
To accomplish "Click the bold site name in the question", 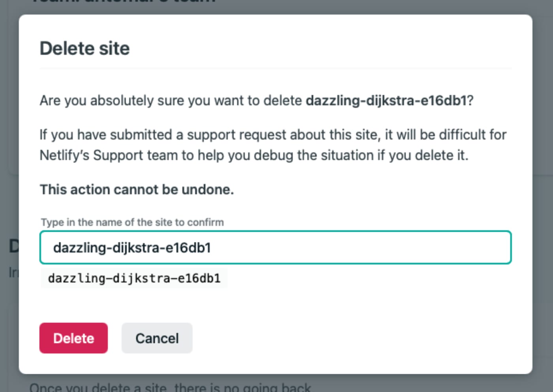I will (x=386, y=101).
